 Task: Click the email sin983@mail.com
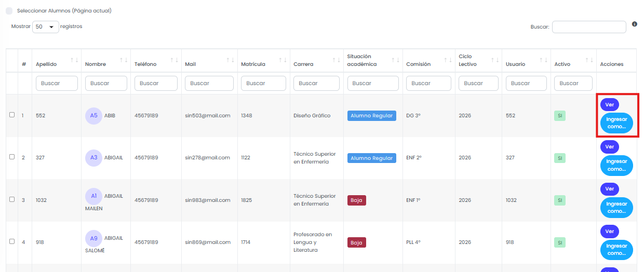click(207, 200)
